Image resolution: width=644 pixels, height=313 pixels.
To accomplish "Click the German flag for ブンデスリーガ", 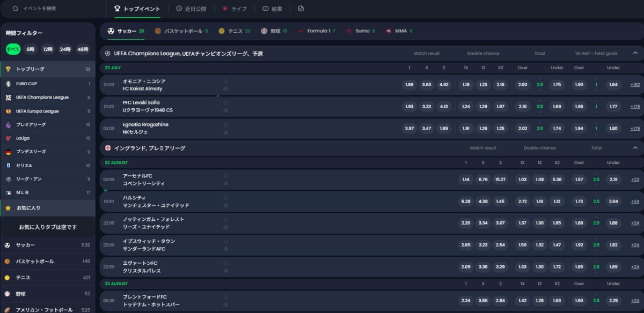I will tap(8, 152).
